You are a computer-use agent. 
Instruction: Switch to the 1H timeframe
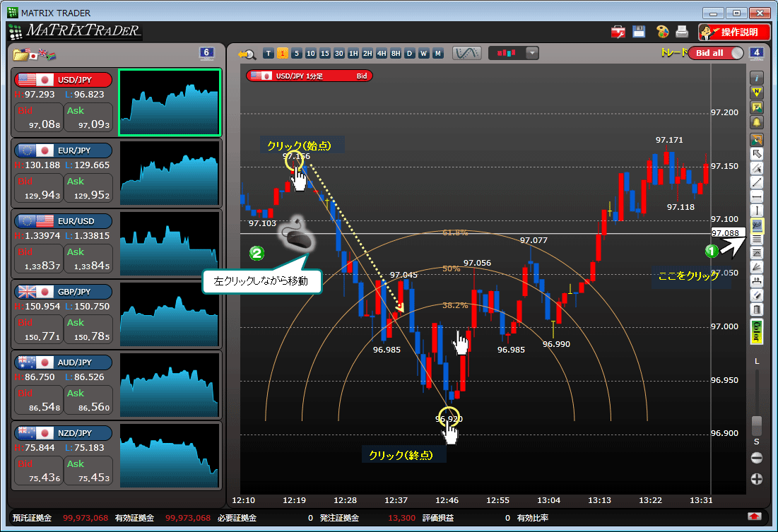click(x=353, y=54)
